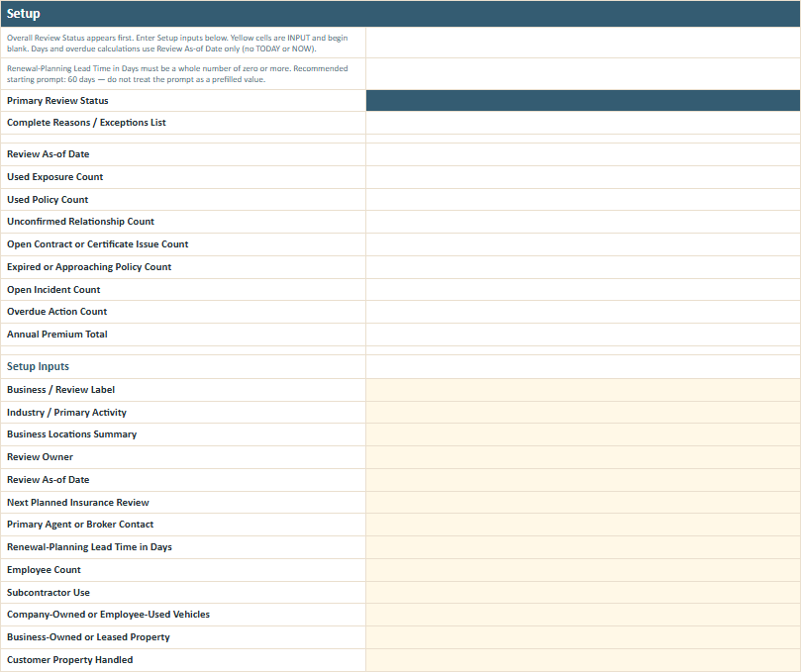Click the Renewal-Planning Lead Time in Days cell

point(583,547)
